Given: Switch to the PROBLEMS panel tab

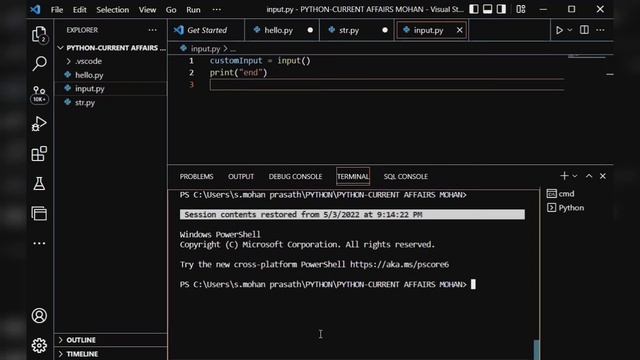Looking at the screenshot, I should click(196, 176).
